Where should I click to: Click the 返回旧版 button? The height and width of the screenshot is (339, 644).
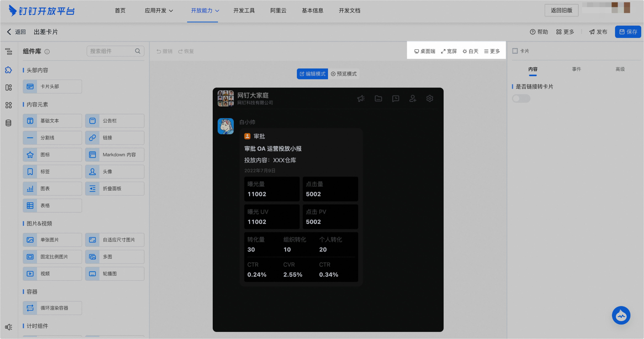(x=561, y=10)
